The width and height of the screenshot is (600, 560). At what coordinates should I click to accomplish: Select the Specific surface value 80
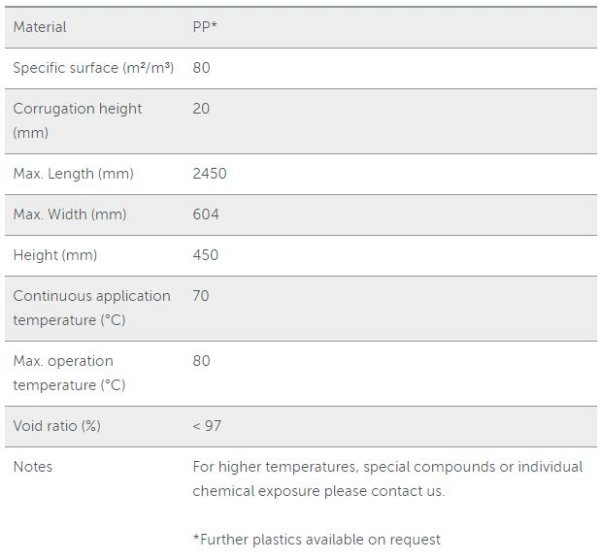pyautogui.click(x=201, y=68)
